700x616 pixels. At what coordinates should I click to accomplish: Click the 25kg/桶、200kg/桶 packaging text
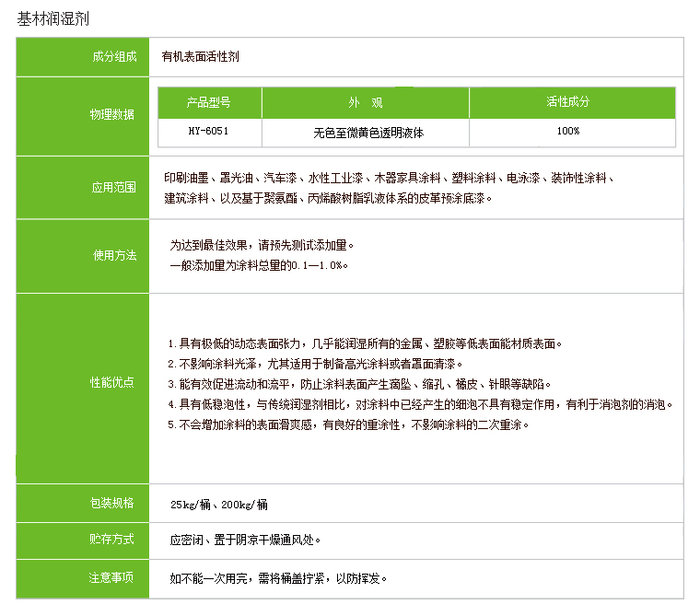point(219,505)
